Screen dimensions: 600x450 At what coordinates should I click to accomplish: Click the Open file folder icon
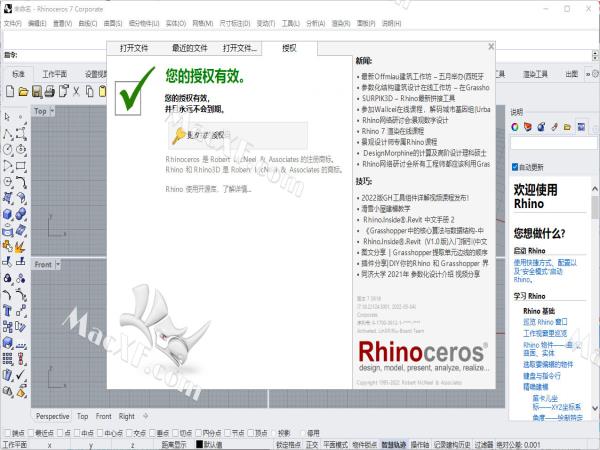pyautogui.click(x=23, y=91)
